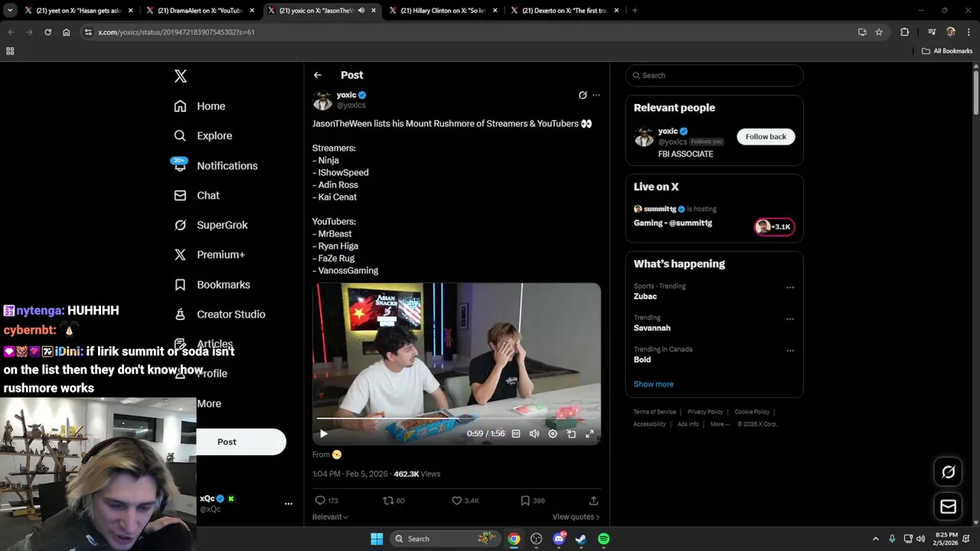Open Home in the X sidebar
980x551 pixels.
coord(199,106)
